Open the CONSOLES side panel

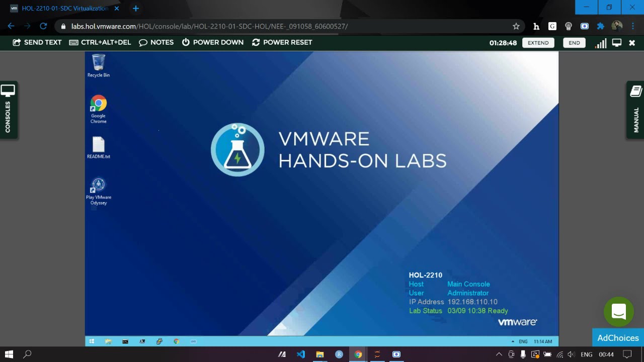8,110
